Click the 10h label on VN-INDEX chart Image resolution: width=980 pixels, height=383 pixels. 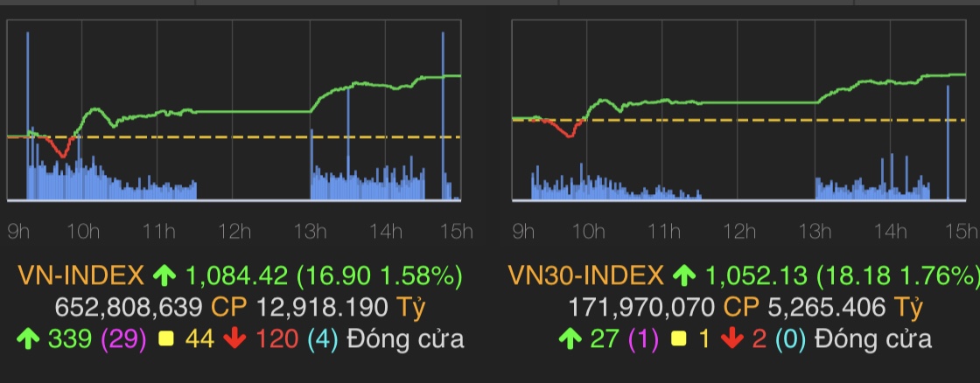click(83, 233)
